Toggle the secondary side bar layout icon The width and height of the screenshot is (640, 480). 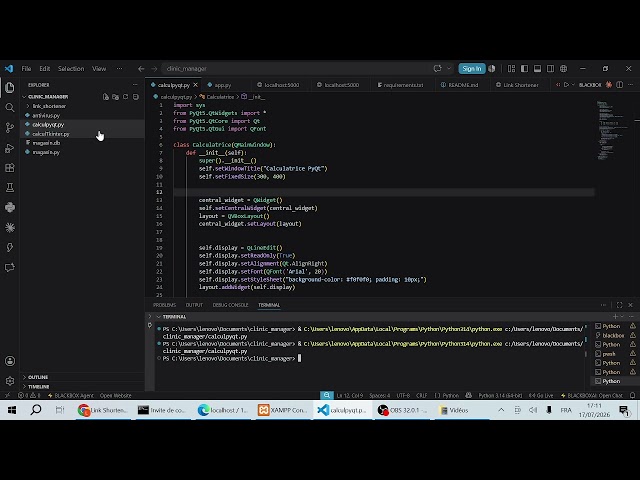point(550,69)
